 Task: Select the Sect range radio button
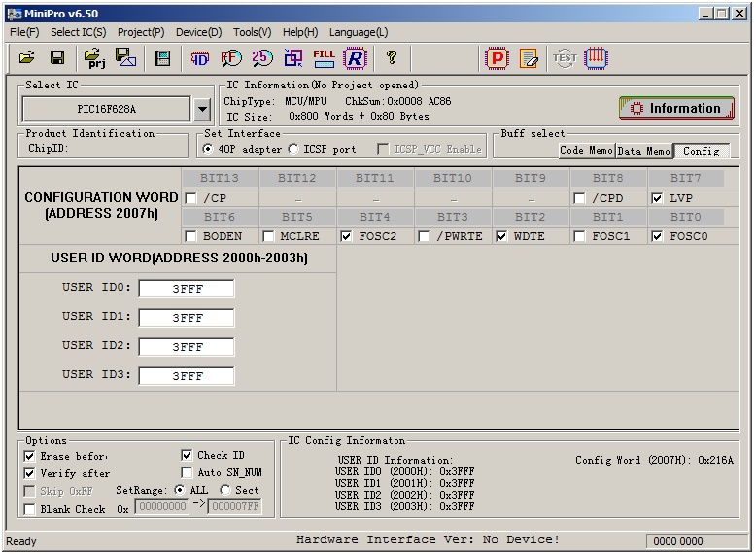pos(225,490)
